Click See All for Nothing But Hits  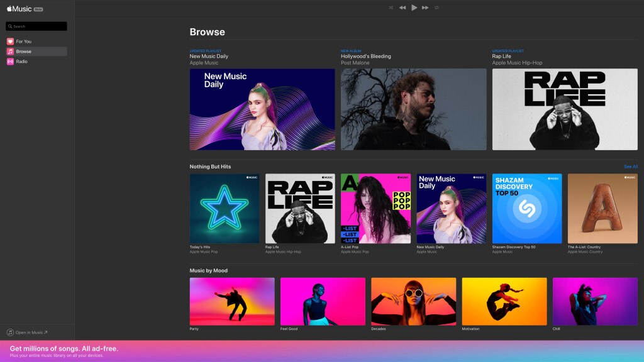630,167
